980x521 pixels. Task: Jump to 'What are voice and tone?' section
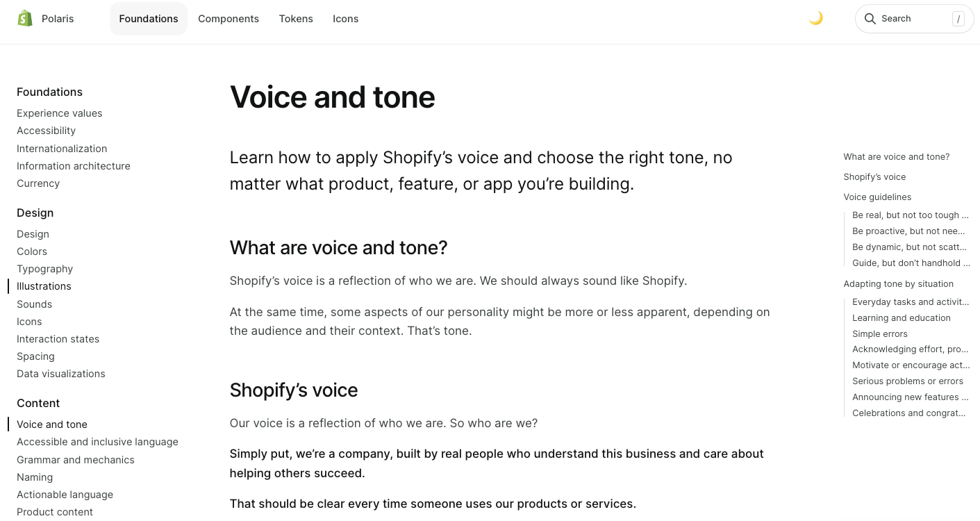[896, 157]
